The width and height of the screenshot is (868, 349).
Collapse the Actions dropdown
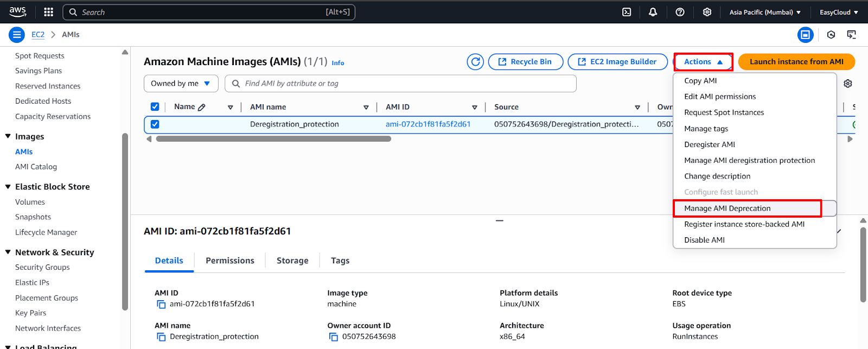[x=703, y=62]
